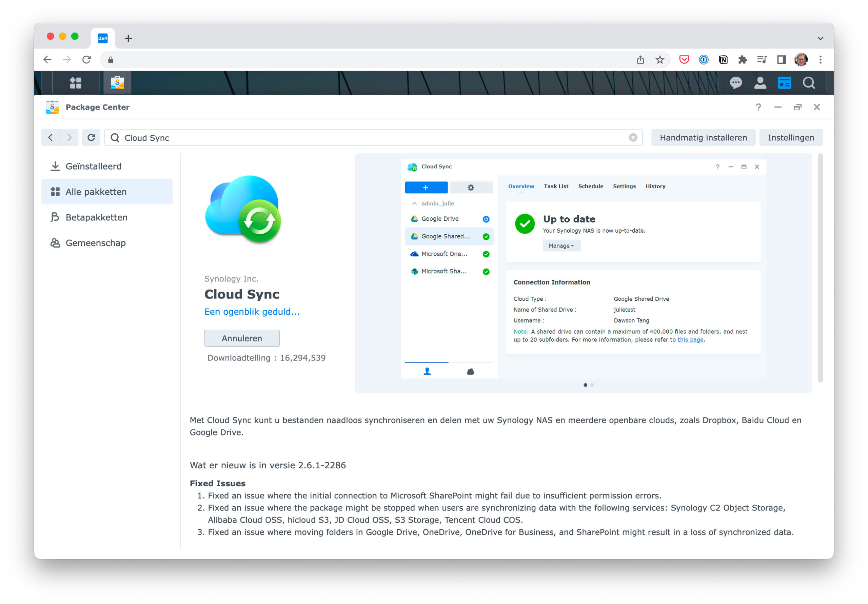Open the Notion web clipper extension
868x604 pixels.
point(723,60)
